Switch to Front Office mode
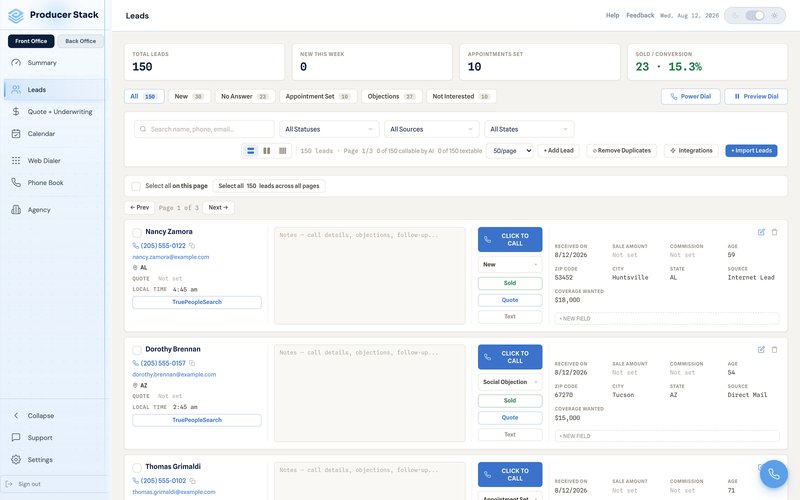This screenshot has width=800, height=500. pyautogui.click(x=31, y=41)
